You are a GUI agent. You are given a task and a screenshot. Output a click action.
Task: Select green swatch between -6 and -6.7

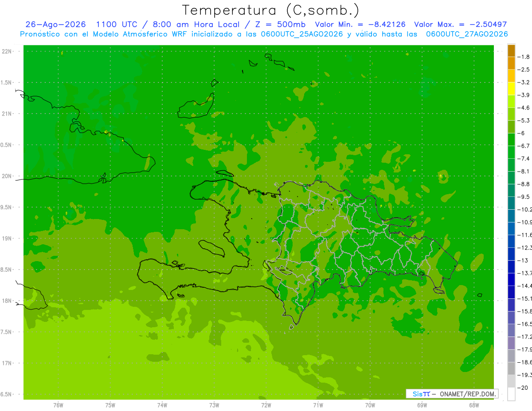(x=511, y=140)
